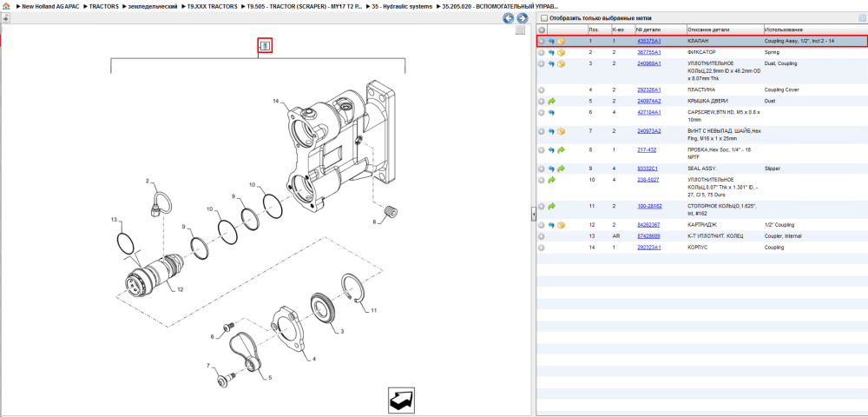Click blue reply arrow in row 1 КЛАПАН

551,41
